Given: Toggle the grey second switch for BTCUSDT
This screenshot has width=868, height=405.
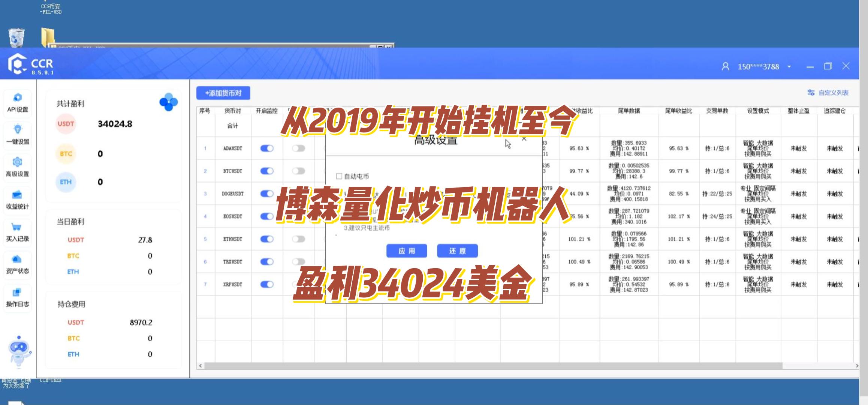Looking at the screenshot, I should (x=299, y=171).
